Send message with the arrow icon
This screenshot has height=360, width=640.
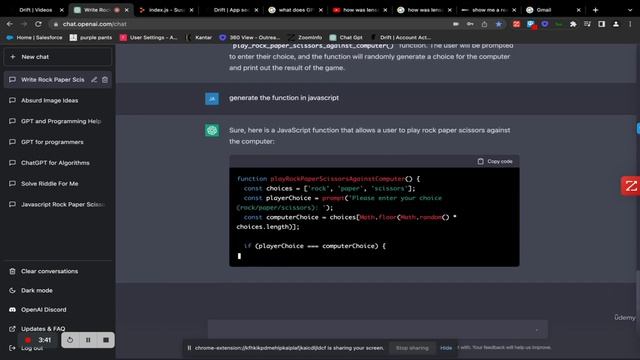tap(537, 329)
